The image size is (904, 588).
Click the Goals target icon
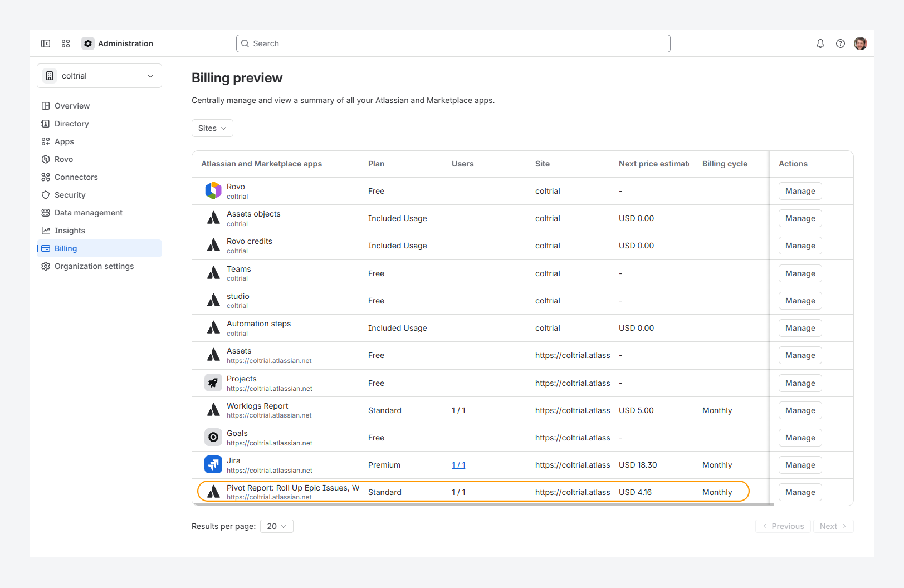click(x=213, y=438)
